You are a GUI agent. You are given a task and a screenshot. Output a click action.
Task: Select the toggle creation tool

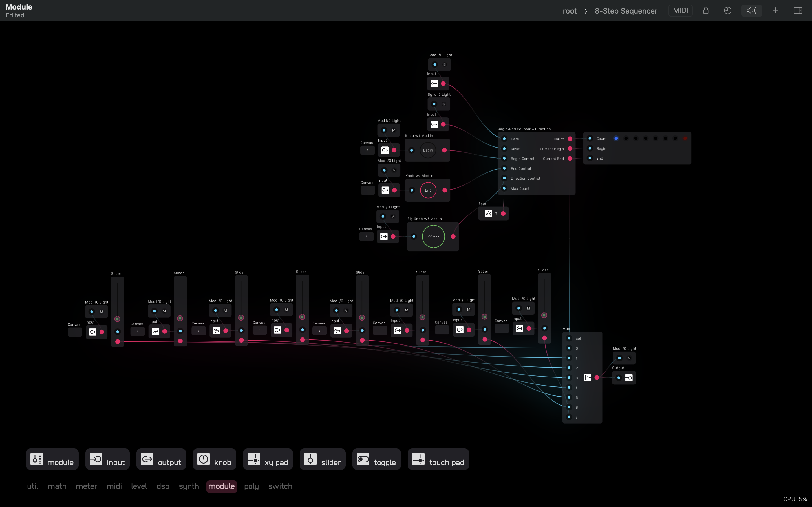coord(376,459)
